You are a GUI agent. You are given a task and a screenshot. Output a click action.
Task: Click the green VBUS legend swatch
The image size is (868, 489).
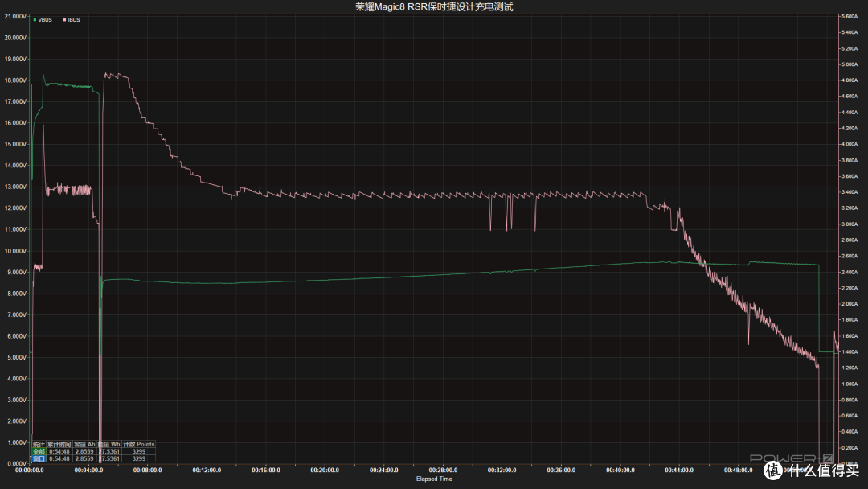(x=35, y=20)
